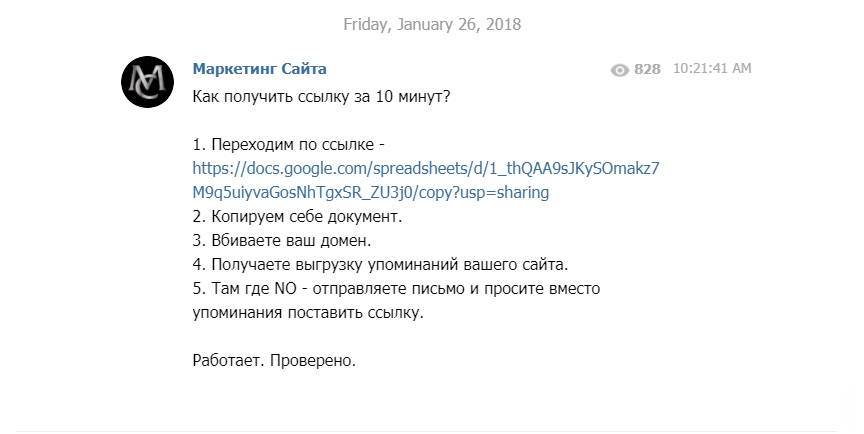Click the 828 view count
The width and height of the screenshot is (864, 434).
647,70
